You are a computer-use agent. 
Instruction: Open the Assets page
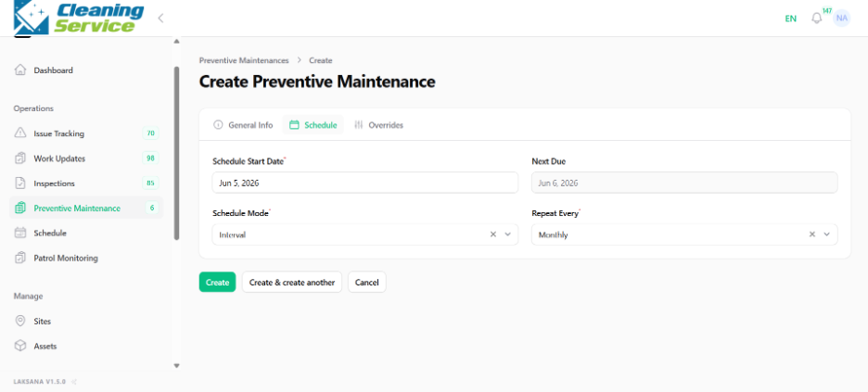(86, 346)
